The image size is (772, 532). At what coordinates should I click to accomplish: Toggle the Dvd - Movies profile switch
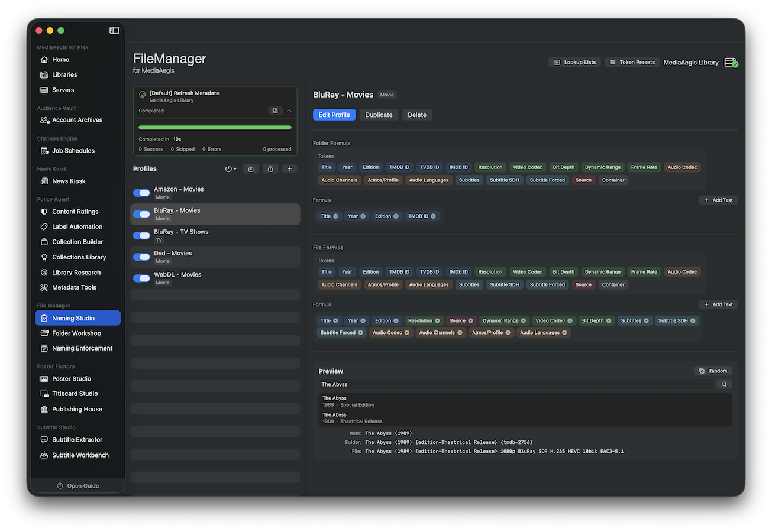tap(141, 257)
